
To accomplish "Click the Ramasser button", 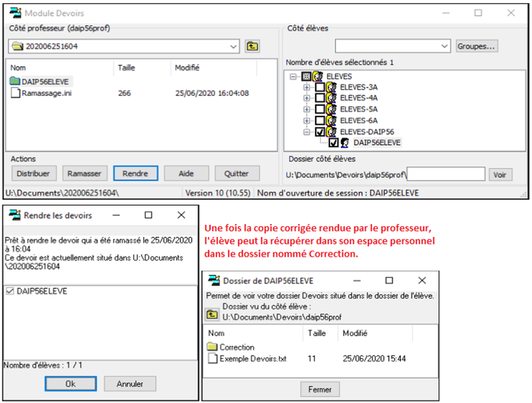I will click(x=85, y=174).
